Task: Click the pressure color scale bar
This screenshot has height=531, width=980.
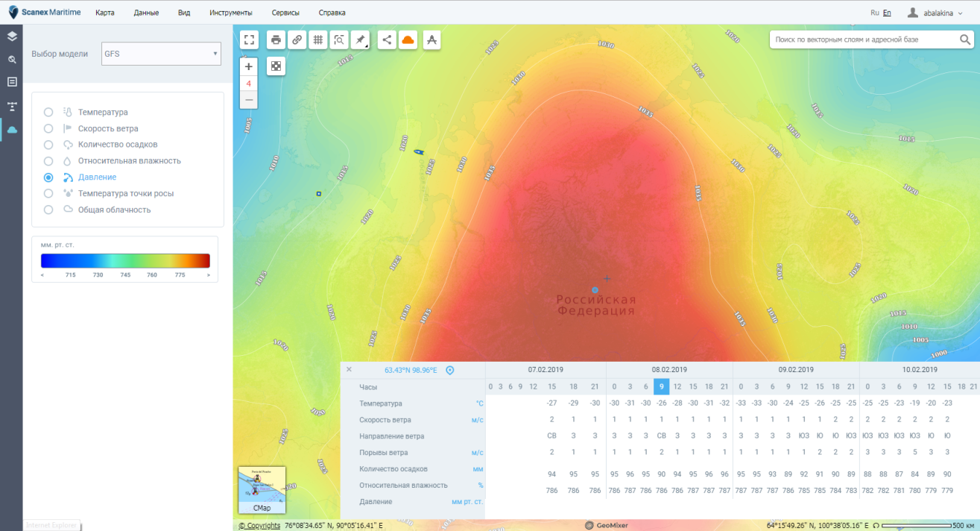Action: 125,260
